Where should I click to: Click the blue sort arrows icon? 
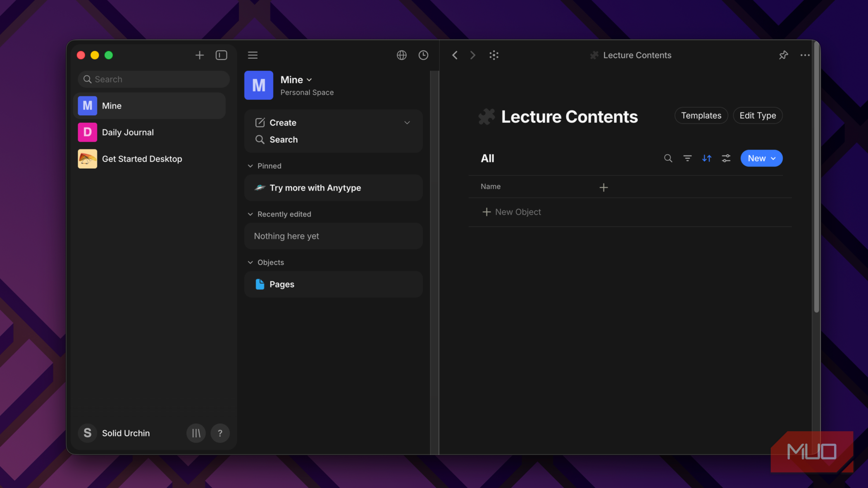[x=707, y=158]
